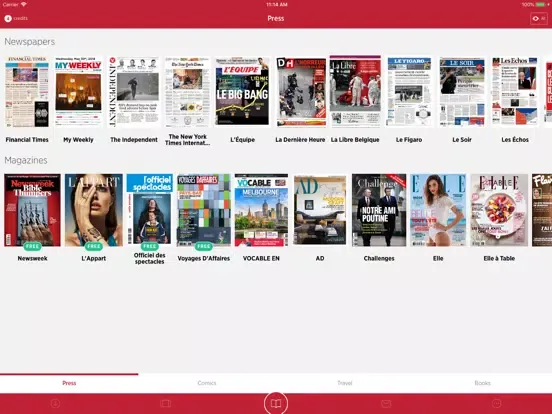Open The Independent cover
The width and height of the screenshot is (552, 414).
coord(134,92)
